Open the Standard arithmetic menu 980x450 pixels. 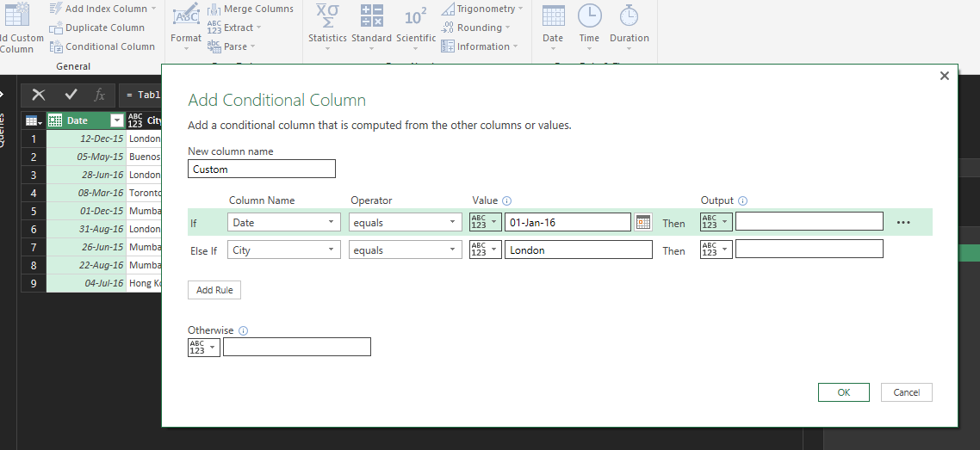tap(371, 26)
